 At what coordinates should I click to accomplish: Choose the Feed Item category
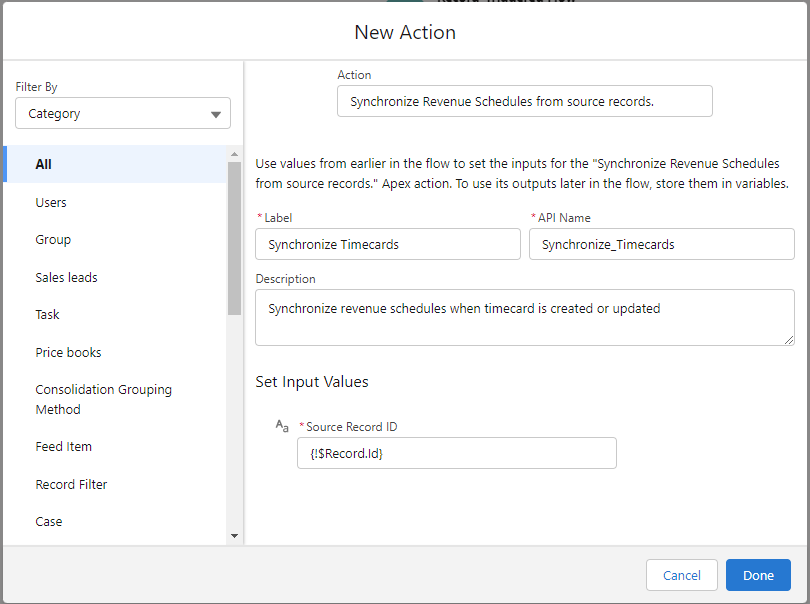tap(63, 447)
